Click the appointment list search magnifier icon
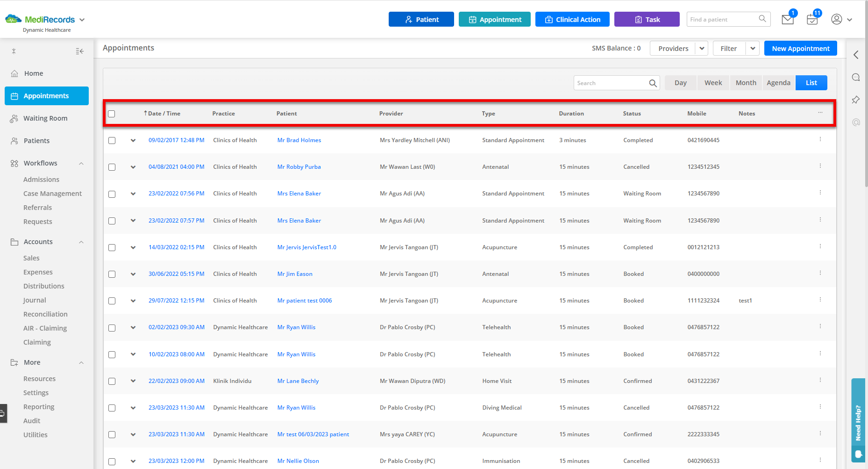This screenshot has height=469, width=868. [653, 83]
